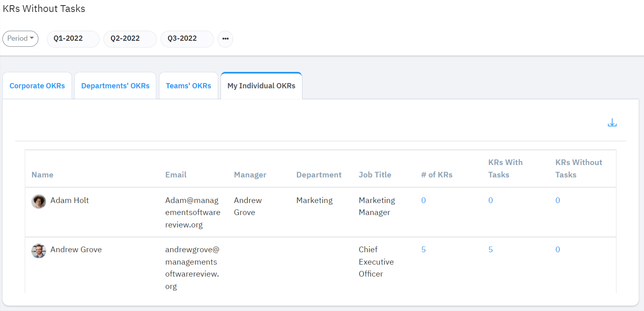
Task: Click Andrew Grove's avatar picture
Action: coord(39,251)
